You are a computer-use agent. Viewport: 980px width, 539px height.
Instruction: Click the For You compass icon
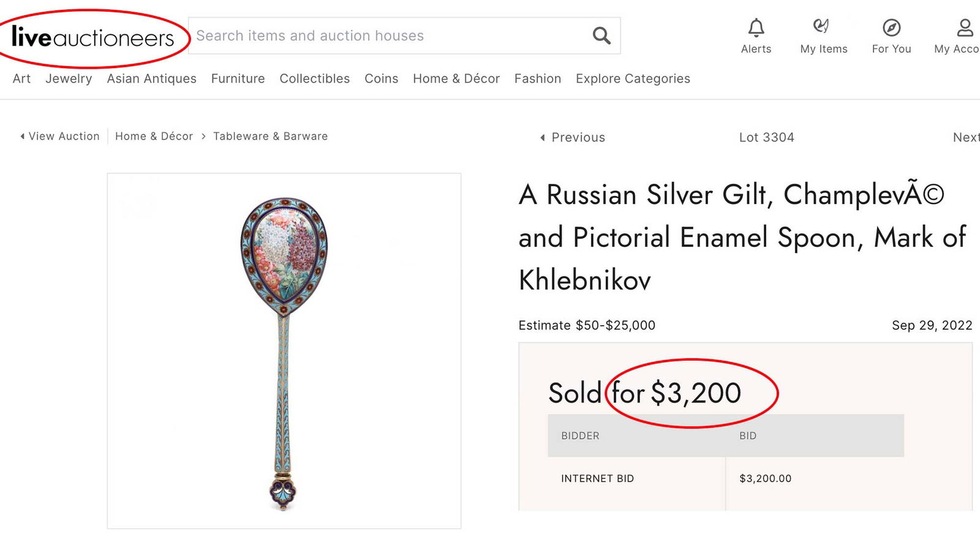[x=891, y=28]
